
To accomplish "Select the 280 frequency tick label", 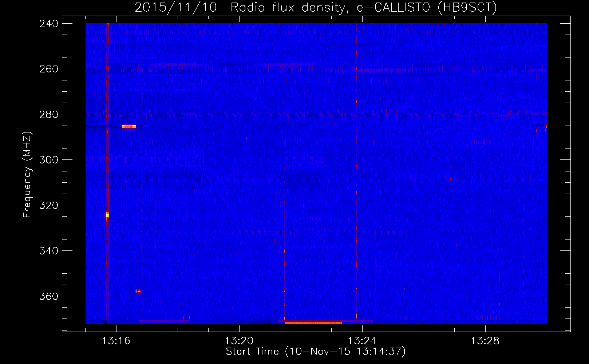I will (x=49, y=115).
